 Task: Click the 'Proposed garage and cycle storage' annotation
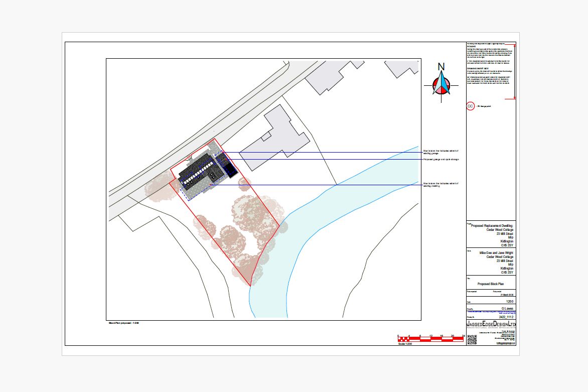pyautogui.click(x=441, y=160)
